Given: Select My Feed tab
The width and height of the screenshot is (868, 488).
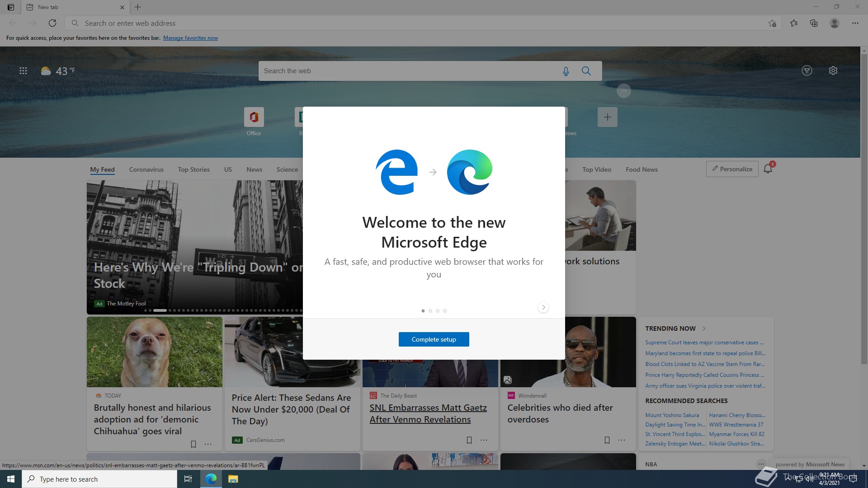Looking at the screenshot, I should [x=102, y=169].
